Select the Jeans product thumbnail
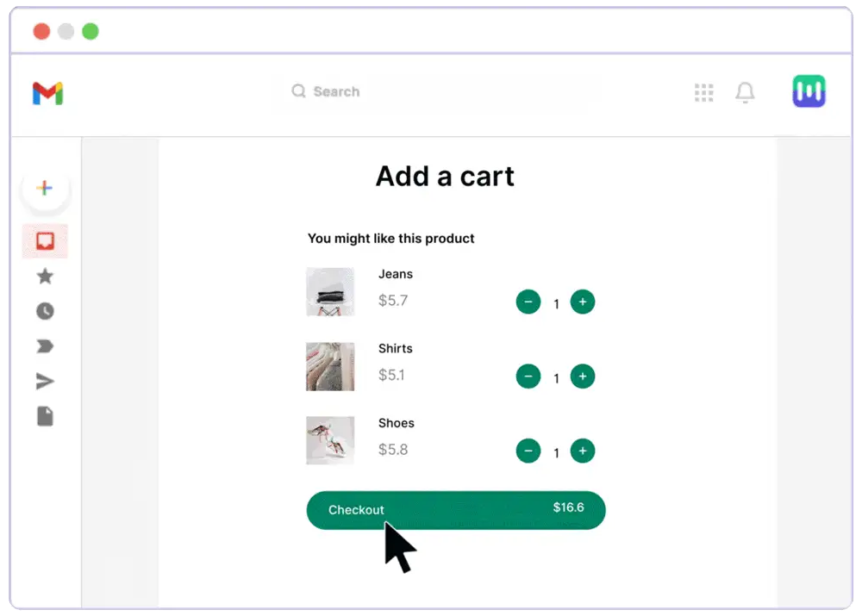 pos(330,291)
